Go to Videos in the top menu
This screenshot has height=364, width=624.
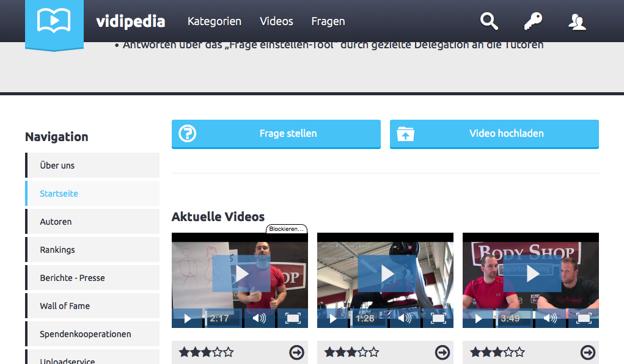[x=276, y=21]
